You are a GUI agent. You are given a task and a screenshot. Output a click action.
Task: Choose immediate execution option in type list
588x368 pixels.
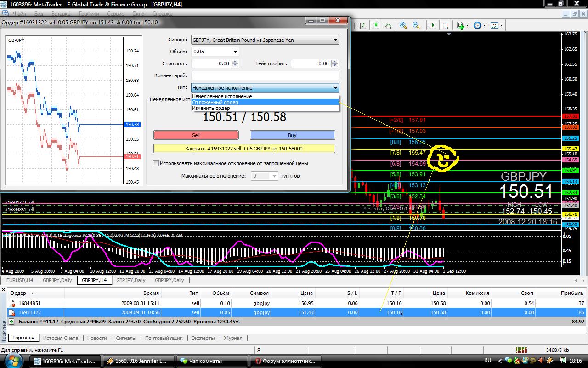[x=265, y=96]
